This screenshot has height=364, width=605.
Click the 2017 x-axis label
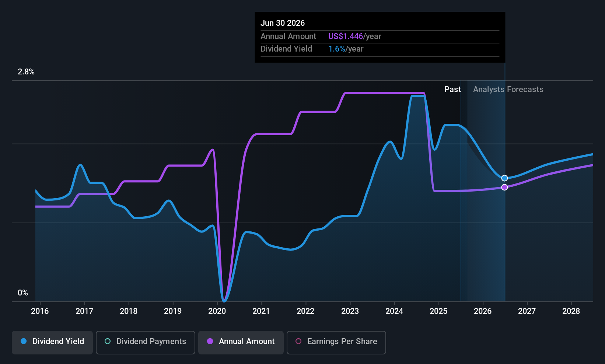pyautogui.click(x=84, y=311)
